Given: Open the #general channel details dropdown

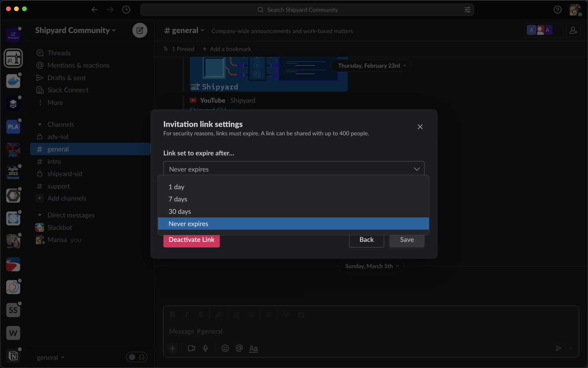Looking at the screenshot, I should tap(184, 30).
